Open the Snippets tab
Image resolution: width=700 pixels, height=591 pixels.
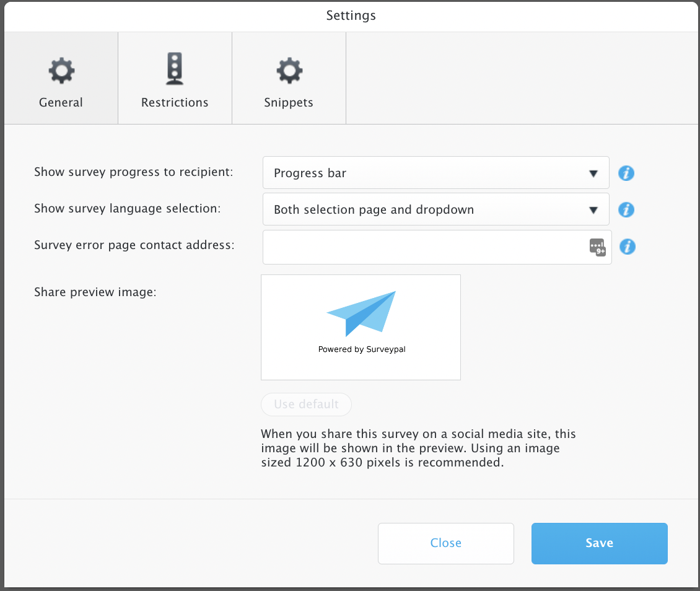click(x=289, y=78)
